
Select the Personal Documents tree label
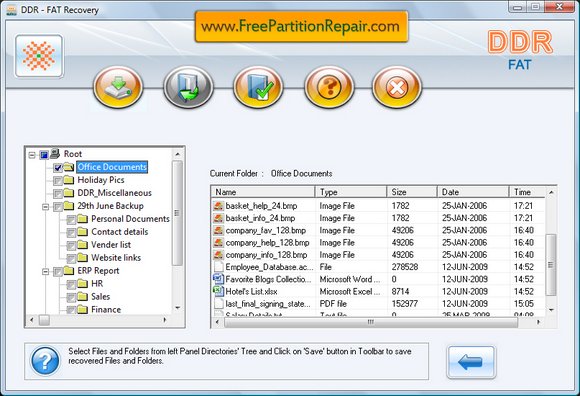click(130, 219)
